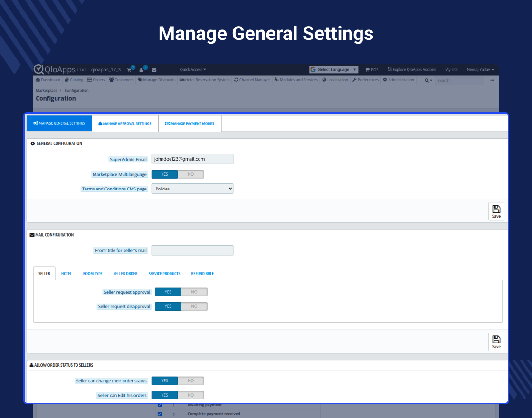Open the customer notifications icon
Image resolution: width=532 pixels, height=418 pixels.
point(142,70)
